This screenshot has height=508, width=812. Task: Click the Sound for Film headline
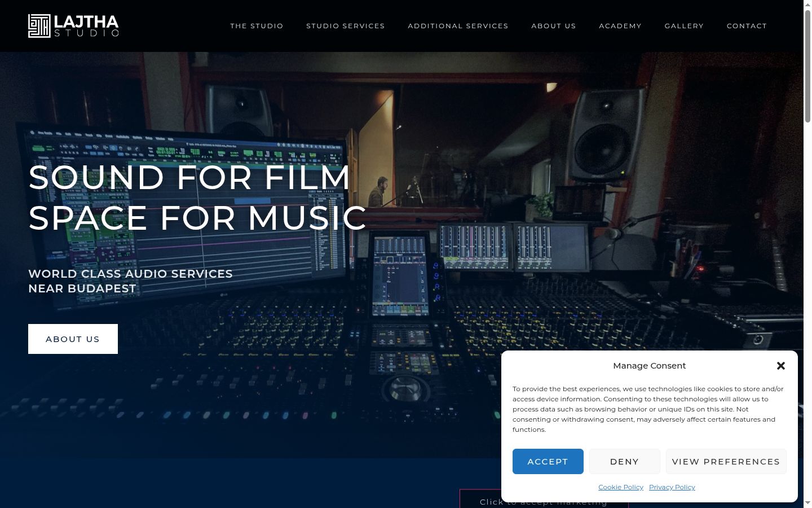click(x=197, y=197)
